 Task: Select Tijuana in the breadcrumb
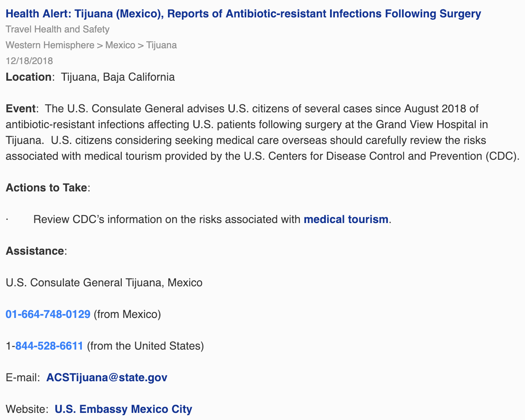tap(161, 45)
